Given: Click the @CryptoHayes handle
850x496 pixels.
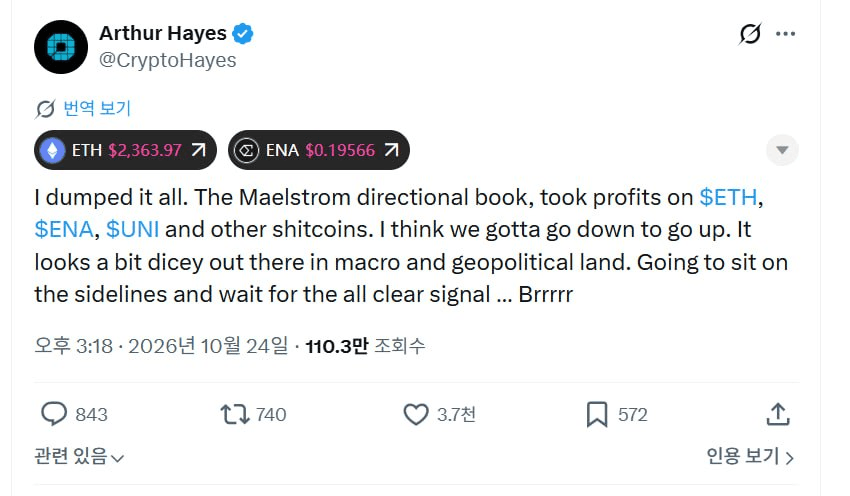Looking at the screenshot, I should (168, 60).
